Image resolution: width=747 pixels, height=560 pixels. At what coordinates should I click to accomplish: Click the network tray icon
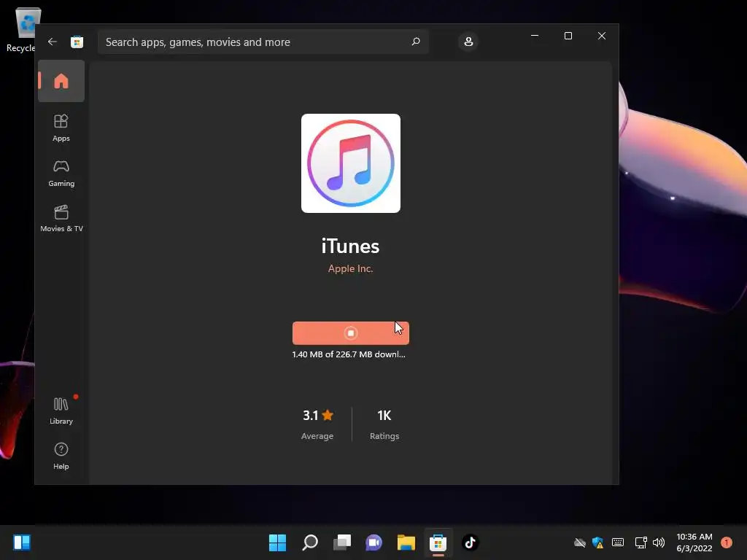(640, 542)
